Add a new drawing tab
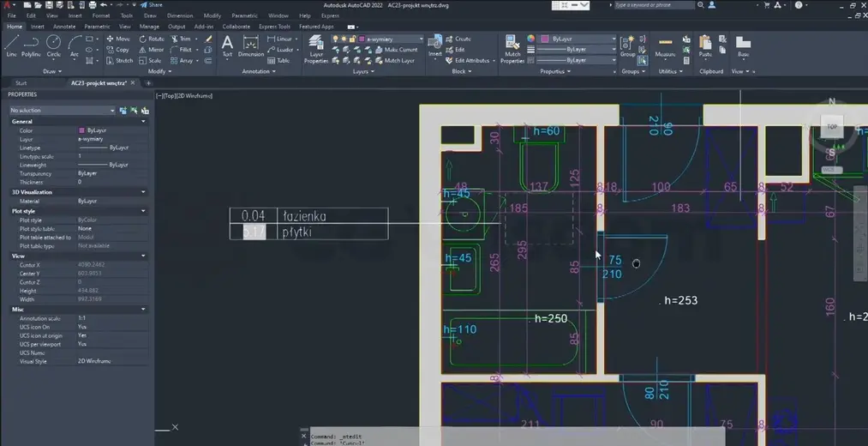 click(148, 83)
